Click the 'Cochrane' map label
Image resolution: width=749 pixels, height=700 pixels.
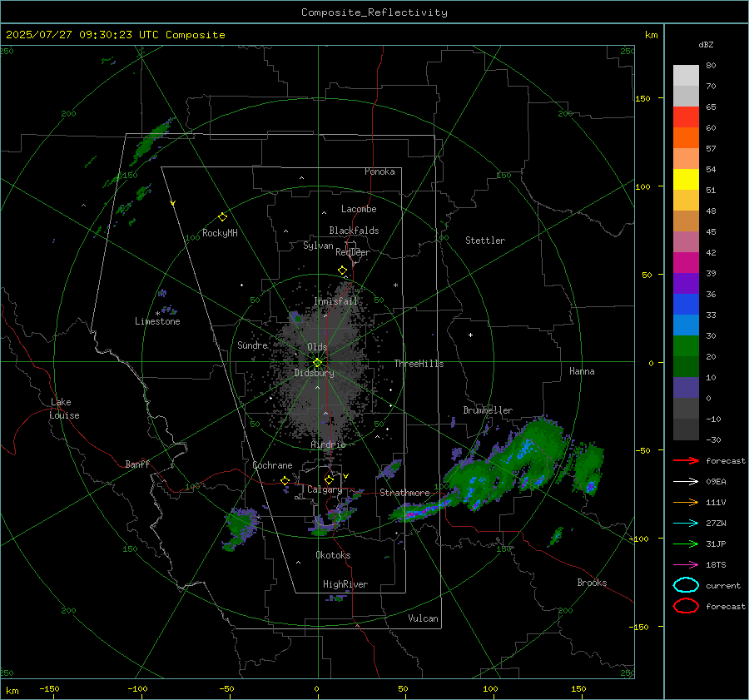(x=272, y=465)
